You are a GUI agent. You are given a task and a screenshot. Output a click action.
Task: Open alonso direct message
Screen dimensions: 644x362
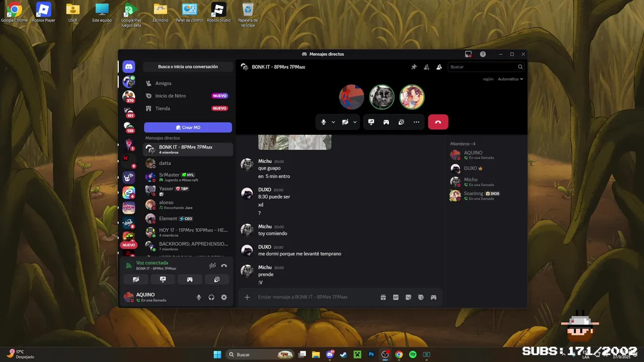point(188,205)
